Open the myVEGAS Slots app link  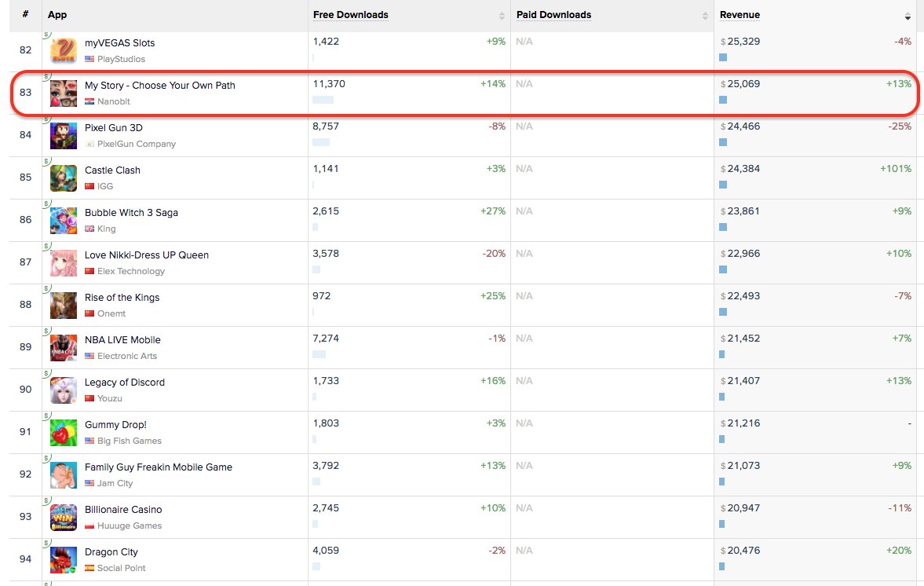[119, 43]
